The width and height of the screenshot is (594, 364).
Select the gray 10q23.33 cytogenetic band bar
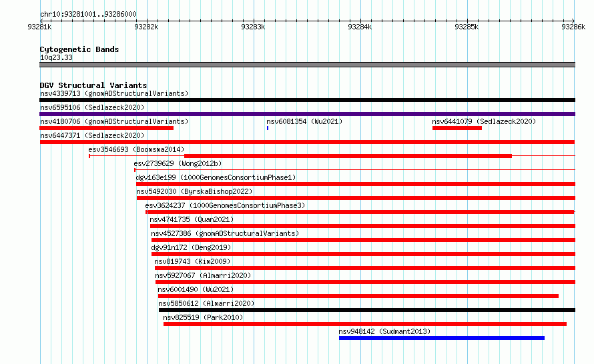click(x=307, y=65)
